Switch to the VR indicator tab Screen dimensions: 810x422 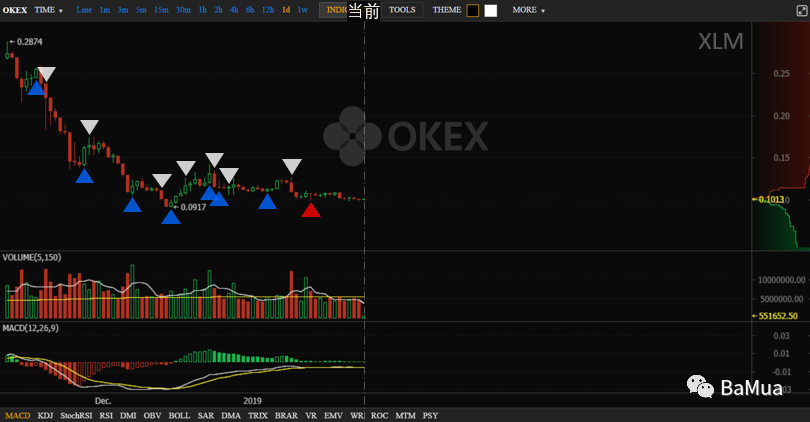[x=310, y=415]
